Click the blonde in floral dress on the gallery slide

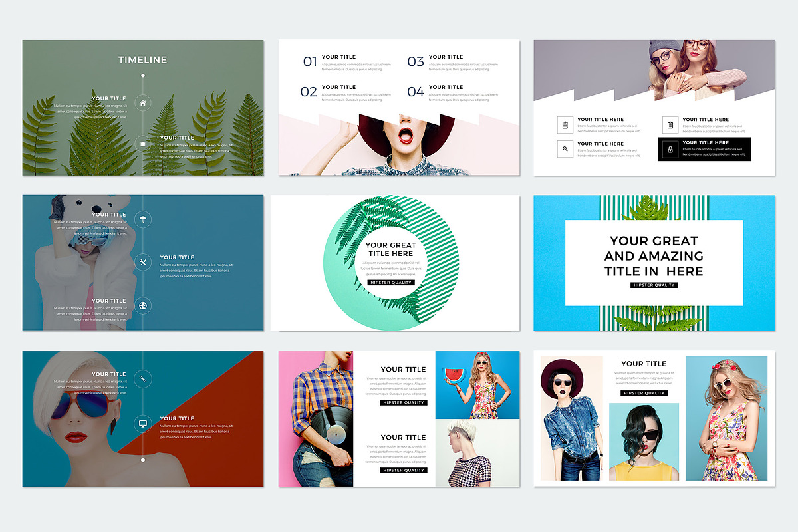pos(726,418)
